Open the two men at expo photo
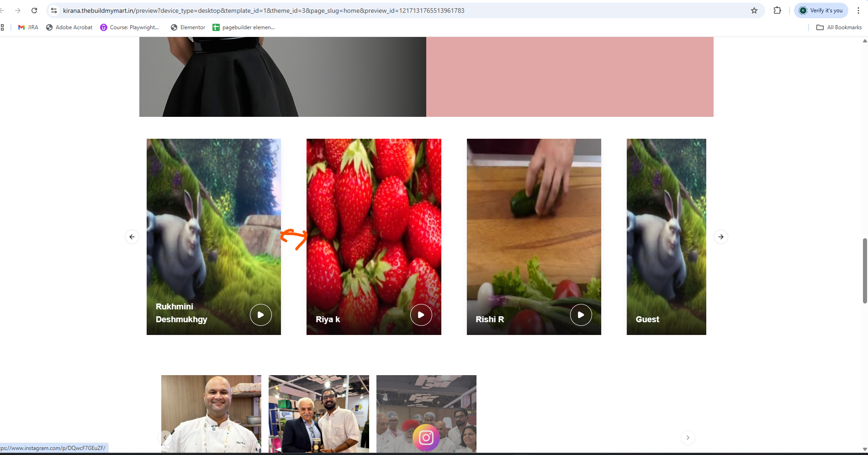The height and width of the screenshot is (455, 868). tap(319, 414)
